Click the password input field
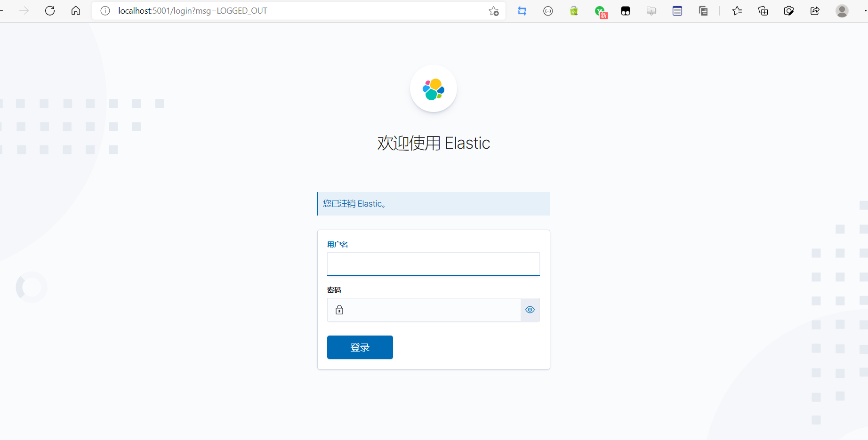 424,310
